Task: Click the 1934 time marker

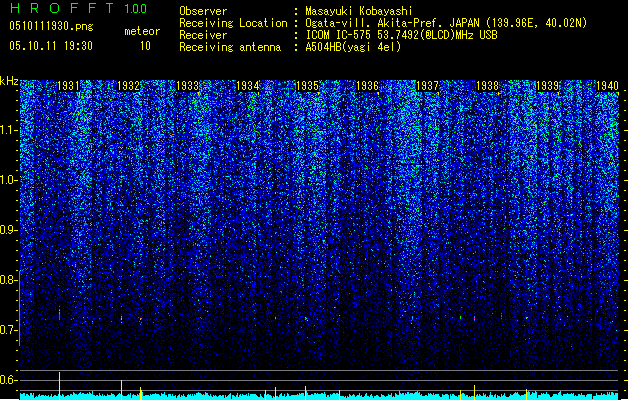Action: click(248, 86)
